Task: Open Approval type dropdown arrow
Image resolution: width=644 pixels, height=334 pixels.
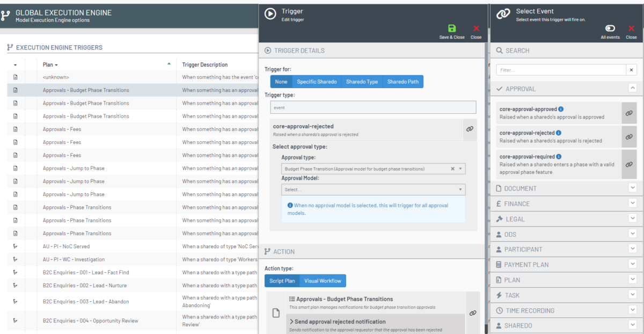Action: pyautogui.click(x=460, y=169)
